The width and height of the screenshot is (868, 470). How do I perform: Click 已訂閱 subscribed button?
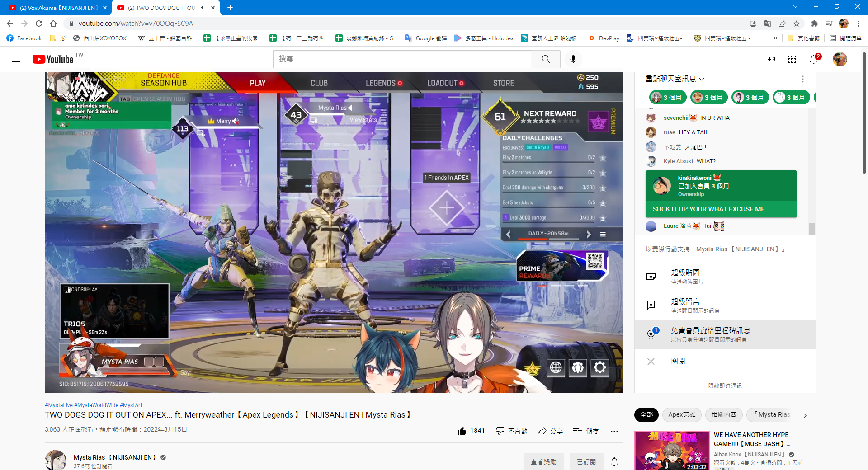(586, 462)
